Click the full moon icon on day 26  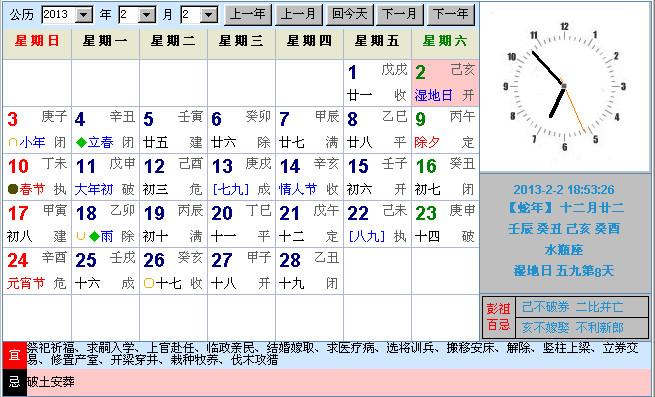pos(149,283)
